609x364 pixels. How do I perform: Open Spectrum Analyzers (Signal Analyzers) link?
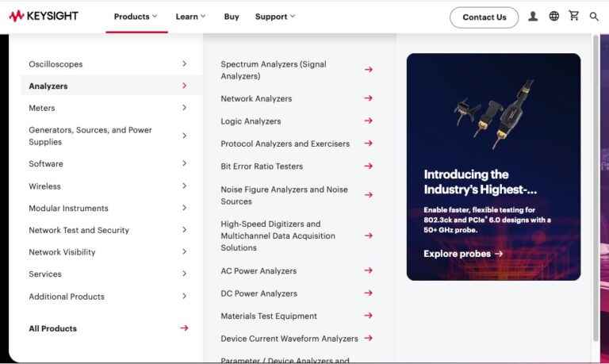click(274, 70)
